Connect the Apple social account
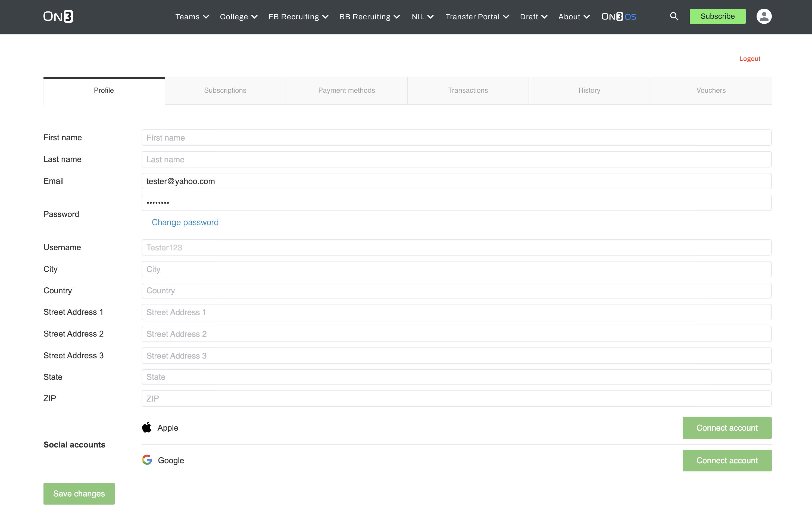 (727, 428)
